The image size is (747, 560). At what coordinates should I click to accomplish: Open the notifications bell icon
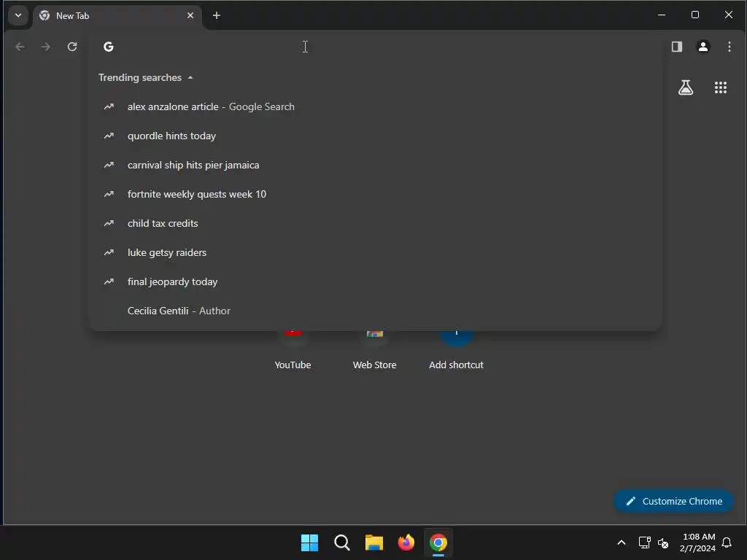coord(727,542)
